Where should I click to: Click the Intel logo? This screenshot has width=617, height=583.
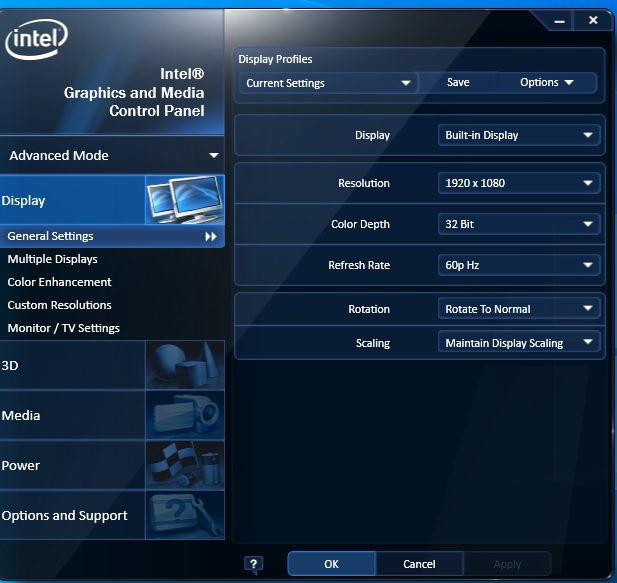[x=36, y=39]
